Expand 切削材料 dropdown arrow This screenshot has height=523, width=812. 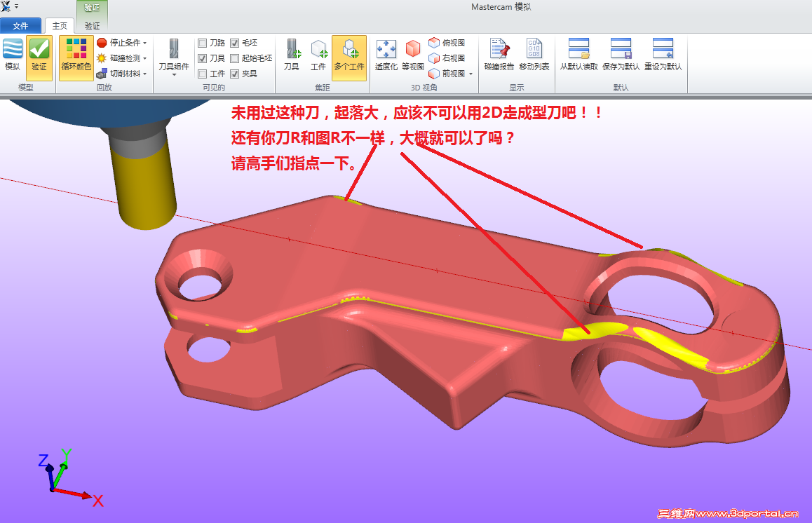pyautogui.click(x=145, y=74)
